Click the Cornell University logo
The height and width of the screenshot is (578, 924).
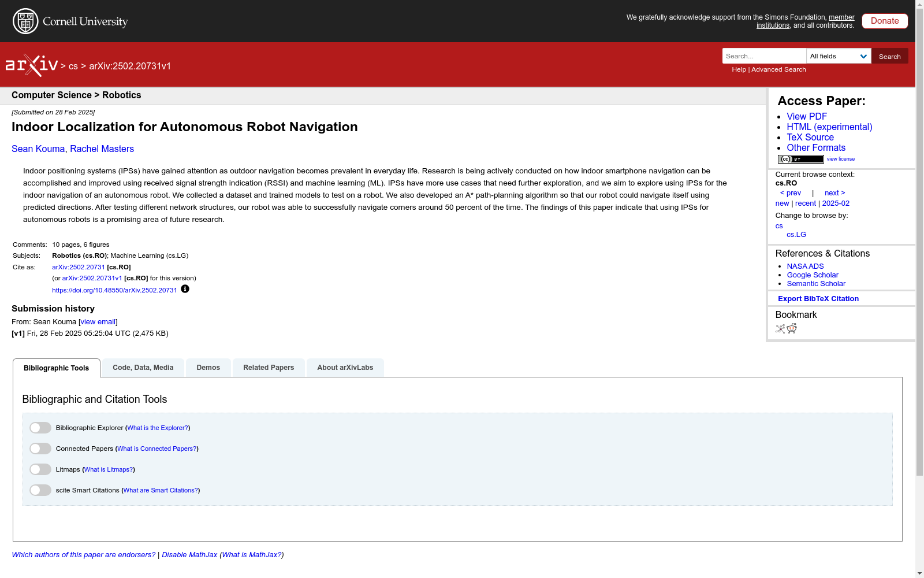[x=70, y=21]
